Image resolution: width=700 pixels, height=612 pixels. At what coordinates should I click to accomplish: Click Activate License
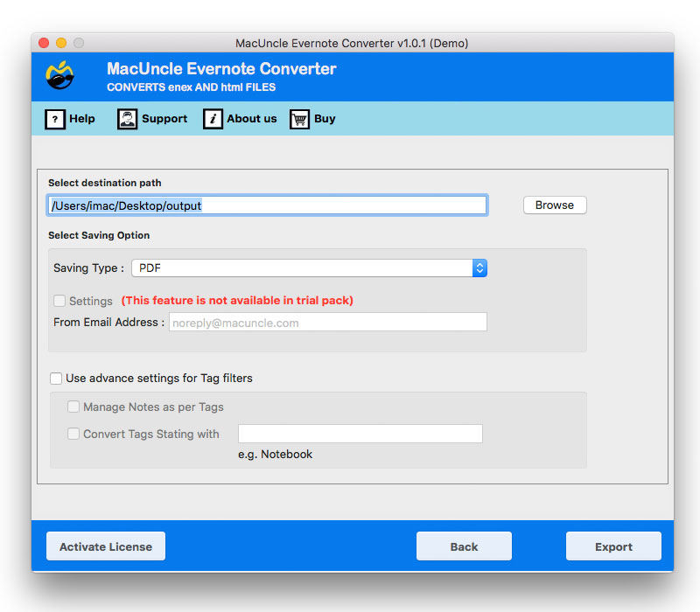[x=105, y=546]
